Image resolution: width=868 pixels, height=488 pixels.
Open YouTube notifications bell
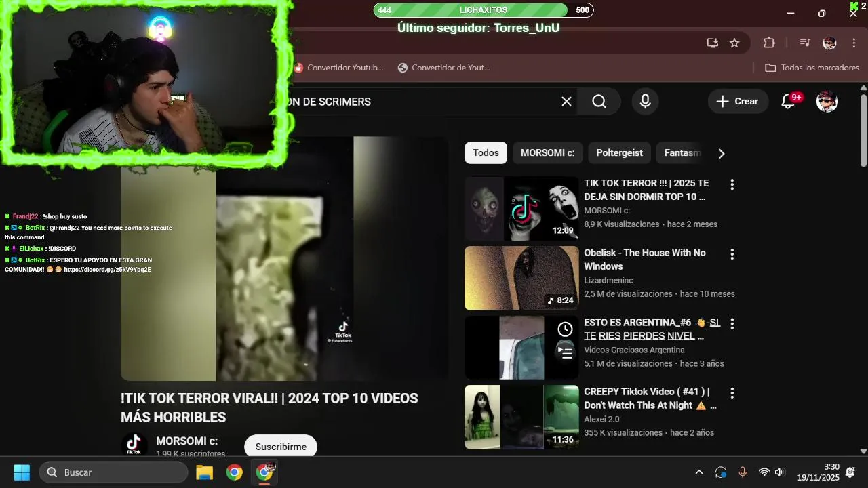(789, 102)
